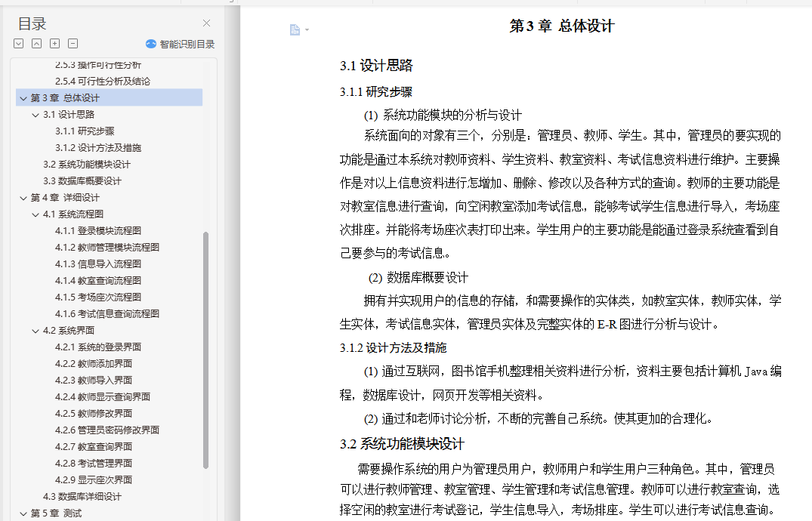Select 4.2 系统界面 outline entry
Viewport: 812px width, 521px height.
[68, 331]
